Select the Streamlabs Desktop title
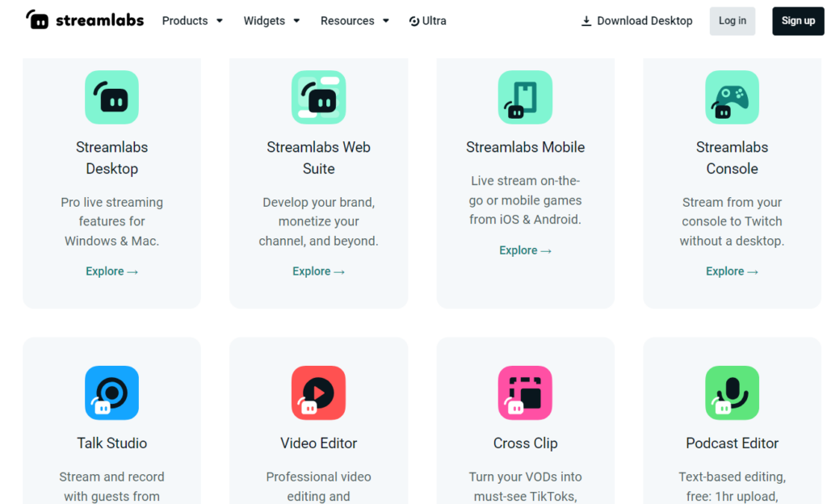This screenshot has height=504, width=827. click(111, 157)
